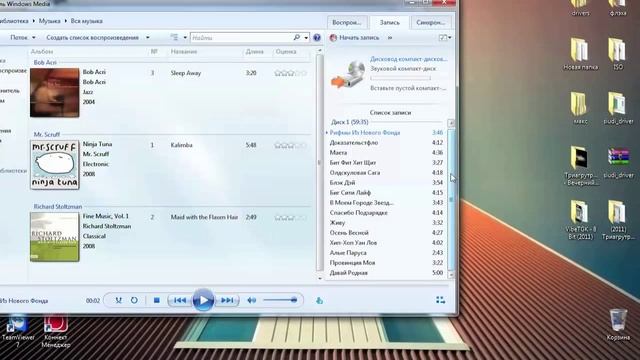This screenshot has height=360, width=640.
Task: Open the Help icon by search
Action: [x=317, y=38]
